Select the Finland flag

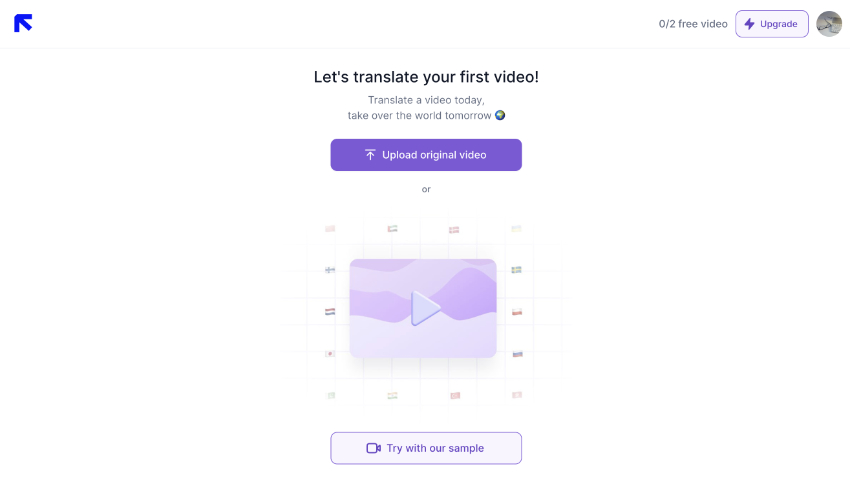[330, 270]
